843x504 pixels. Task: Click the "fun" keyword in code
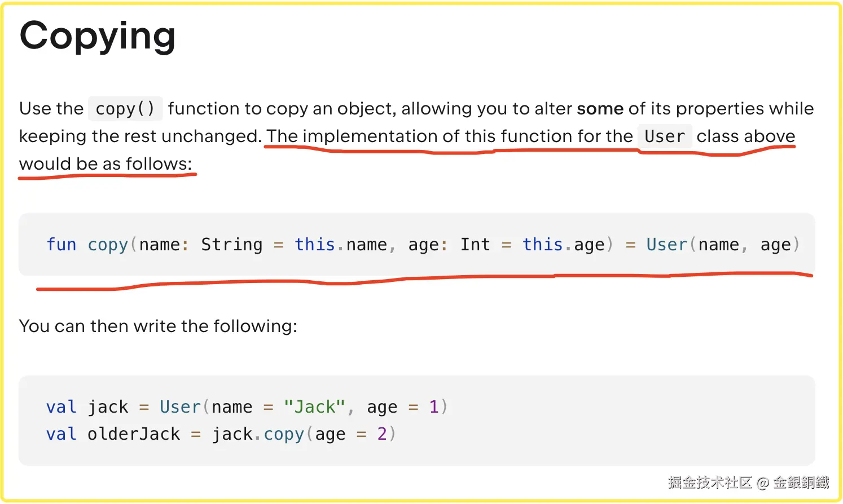[x=61, y=245]
